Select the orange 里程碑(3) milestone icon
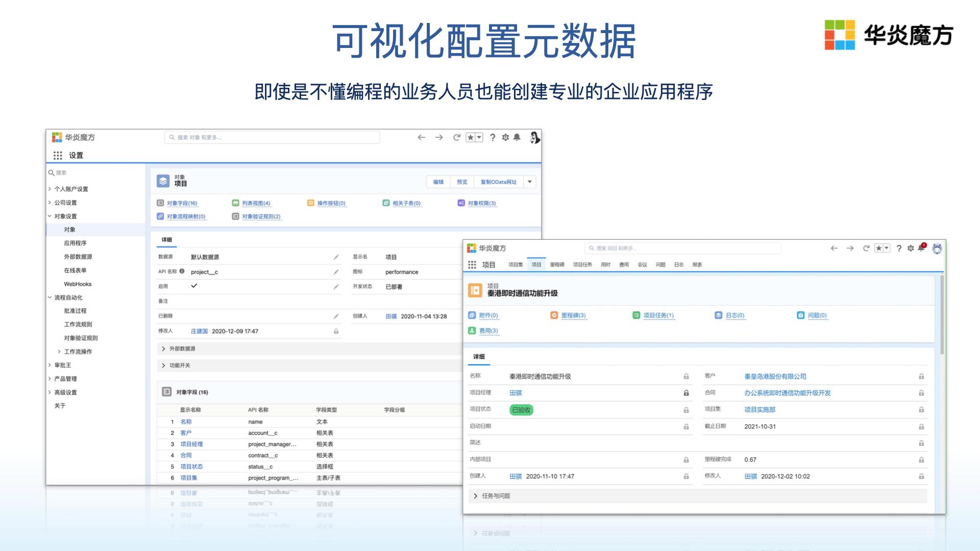Screen dimensions: 980x551 [x=554, y=315]
